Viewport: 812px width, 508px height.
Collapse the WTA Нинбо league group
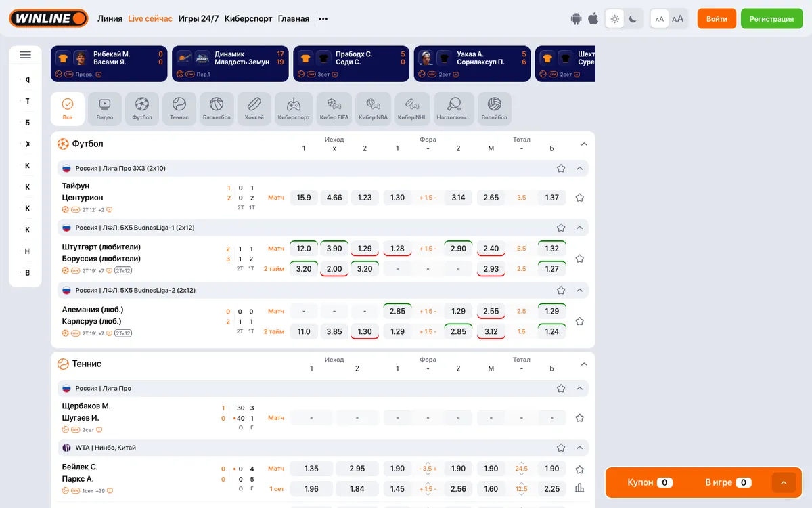coord(579,448)
